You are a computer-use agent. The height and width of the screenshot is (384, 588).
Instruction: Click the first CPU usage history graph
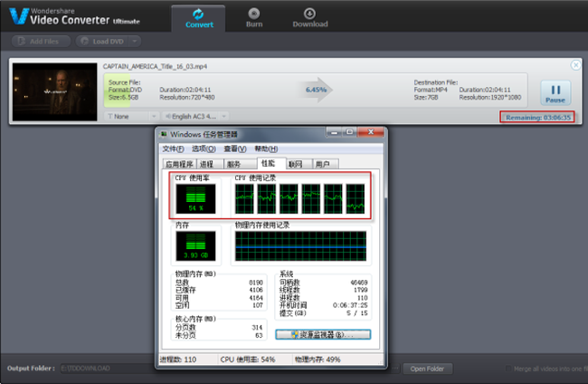[x=244, y=199]
